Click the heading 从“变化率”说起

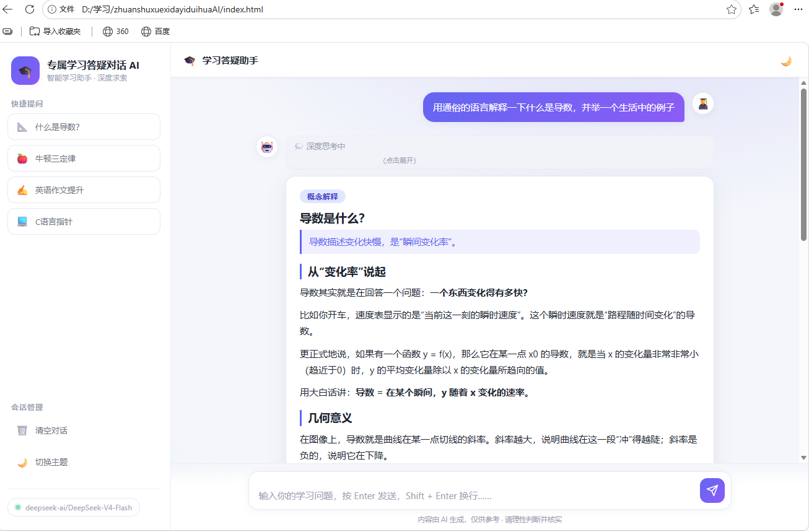(x=347, y=272)
